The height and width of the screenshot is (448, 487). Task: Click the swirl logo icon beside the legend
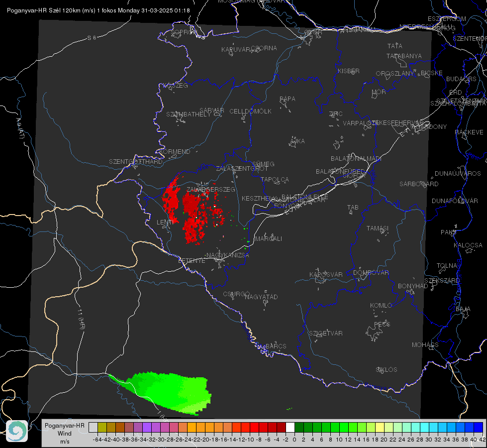17,431
